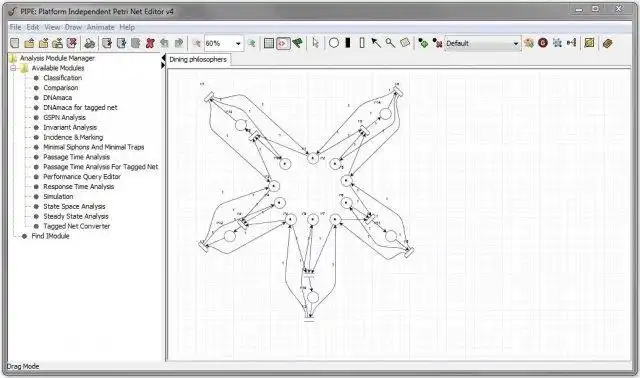Image resolution: width=640 pixels, height=378 pixels.
Task: Click the token classes palette icon
Action: pos(529,43)
